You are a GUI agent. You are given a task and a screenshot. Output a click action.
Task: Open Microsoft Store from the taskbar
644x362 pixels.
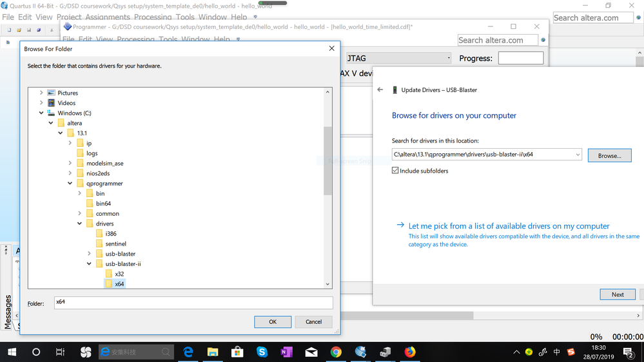click(237, 352)
